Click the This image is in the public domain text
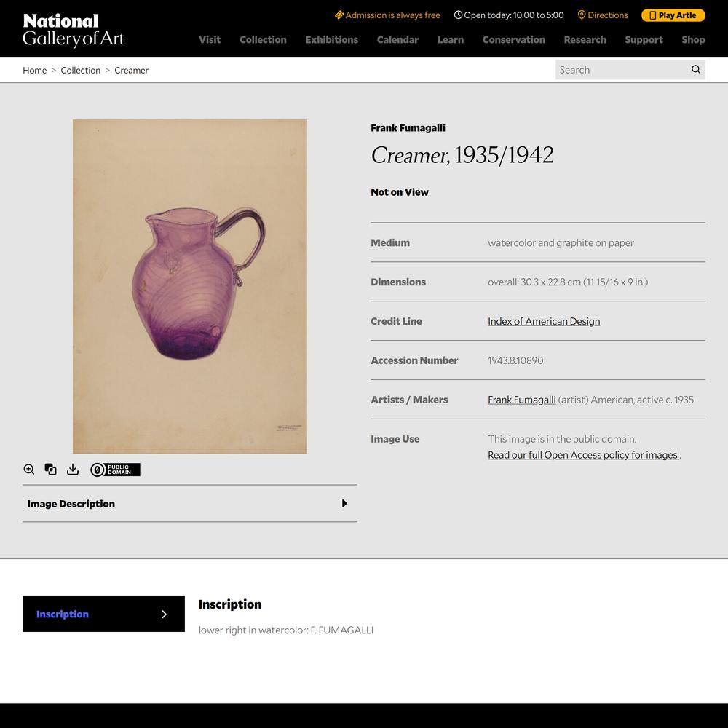This screenshot has height=728, width=728. pos(562,439)
